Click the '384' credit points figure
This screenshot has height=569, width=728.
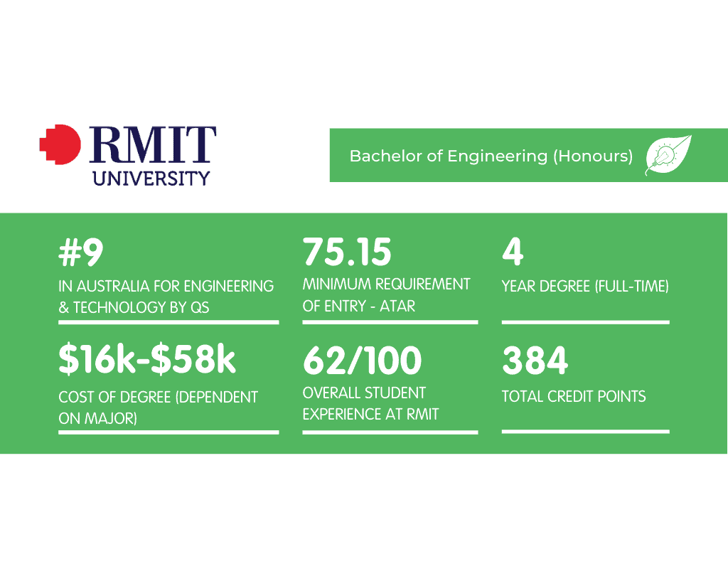pos(535,361)
